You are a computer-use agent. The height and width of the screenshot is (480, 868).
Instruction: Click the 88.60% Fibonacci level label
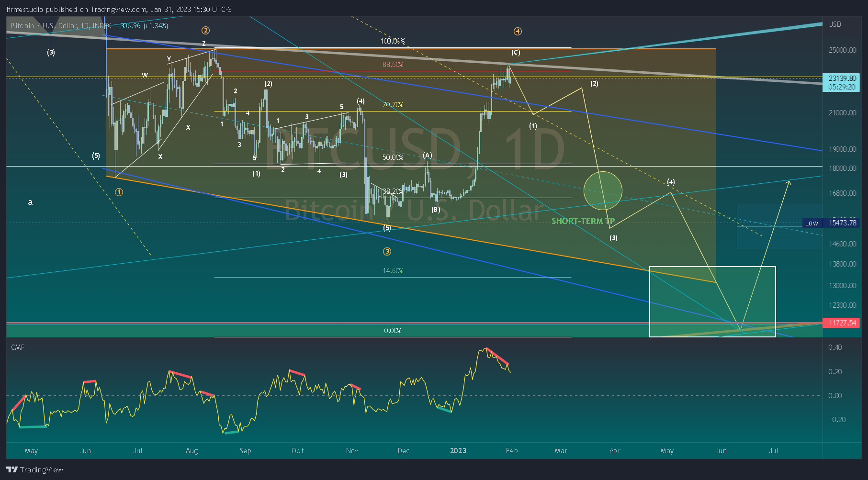click(393, 65)
